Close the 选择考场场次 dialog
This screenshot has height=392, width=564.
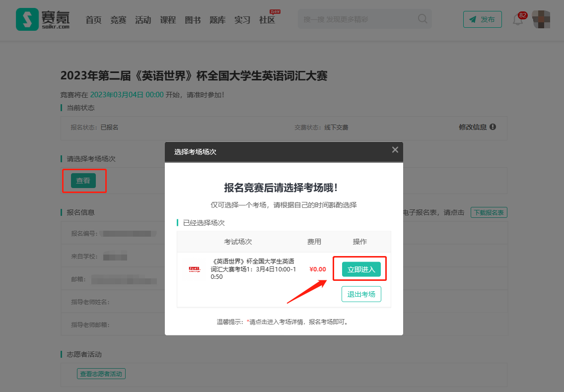(x=395, y=150)
